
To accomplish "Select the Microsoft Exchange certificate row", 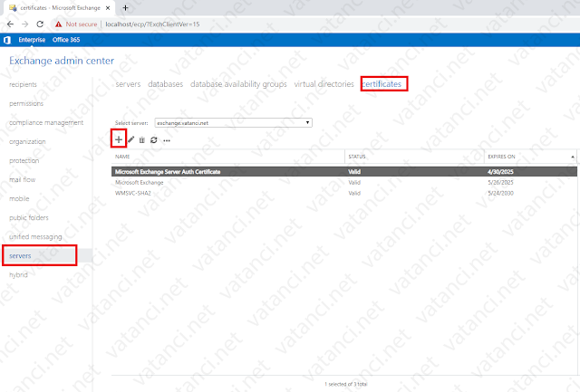I will 344,183.
